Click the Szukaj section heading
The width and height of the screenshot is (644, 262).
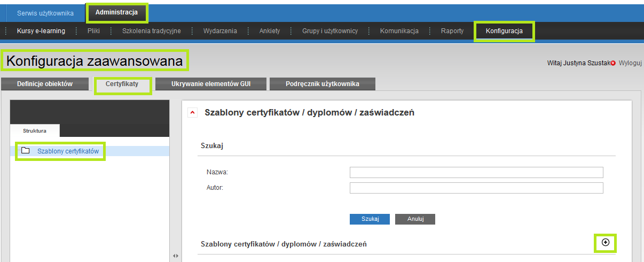click(212, 145)
